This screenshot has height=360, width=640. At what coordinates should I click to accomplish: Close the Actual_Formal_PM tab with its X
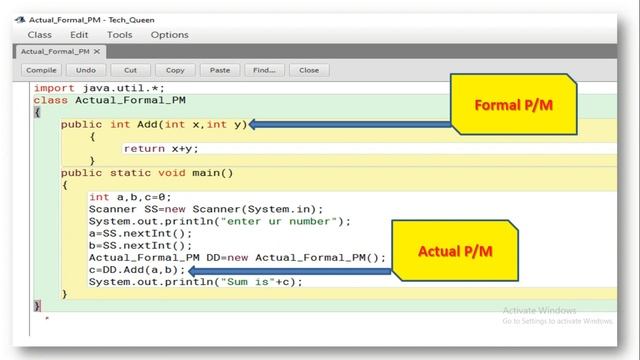(x=97, y=51)
